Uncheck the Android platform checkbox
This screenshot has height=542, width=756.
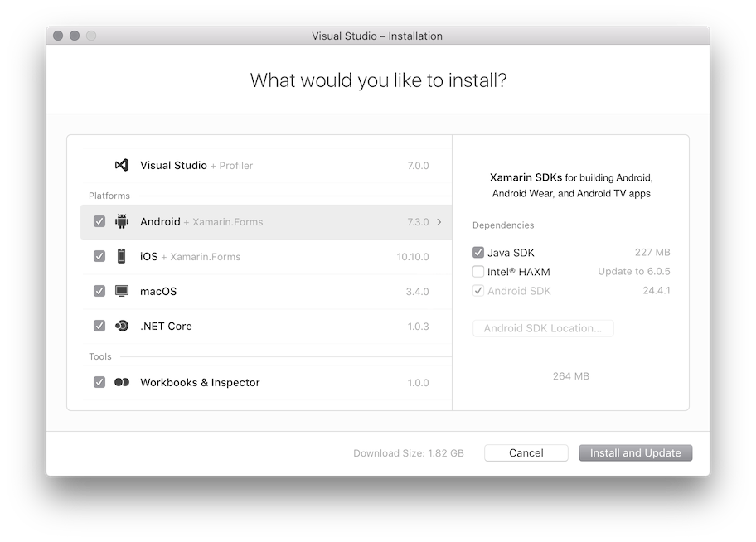click(99, 221)
